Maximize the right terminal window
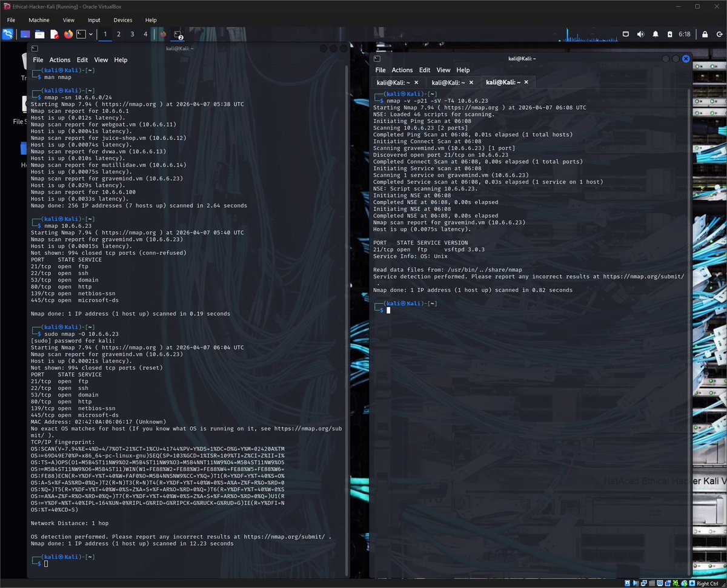This screenshot has width=727, height=588. (x=676, y=59)
